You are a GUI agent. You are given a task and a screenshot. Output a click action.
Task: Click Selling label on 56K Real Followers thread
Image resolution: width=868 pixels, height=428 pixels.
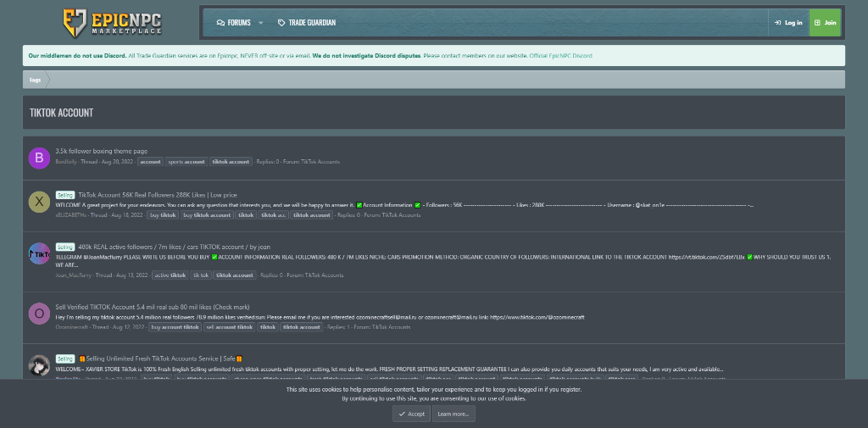coord(64,195)
